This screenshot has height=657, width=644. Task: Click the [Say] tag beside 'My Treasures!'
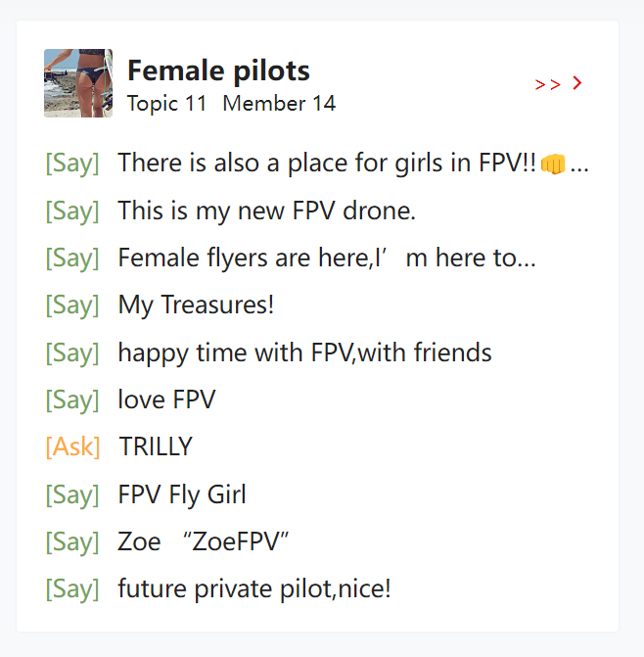click(x=72, y=305)
